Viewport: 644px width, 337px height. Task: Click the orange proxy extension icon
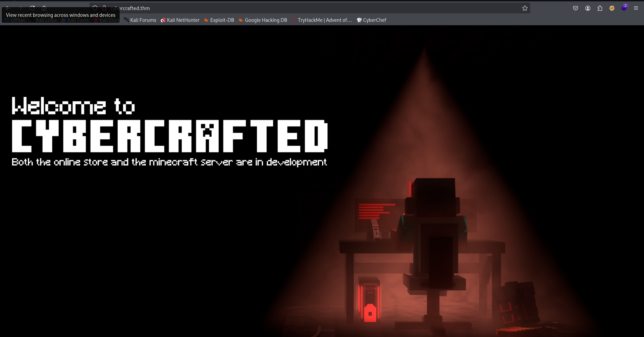point(612,8)
